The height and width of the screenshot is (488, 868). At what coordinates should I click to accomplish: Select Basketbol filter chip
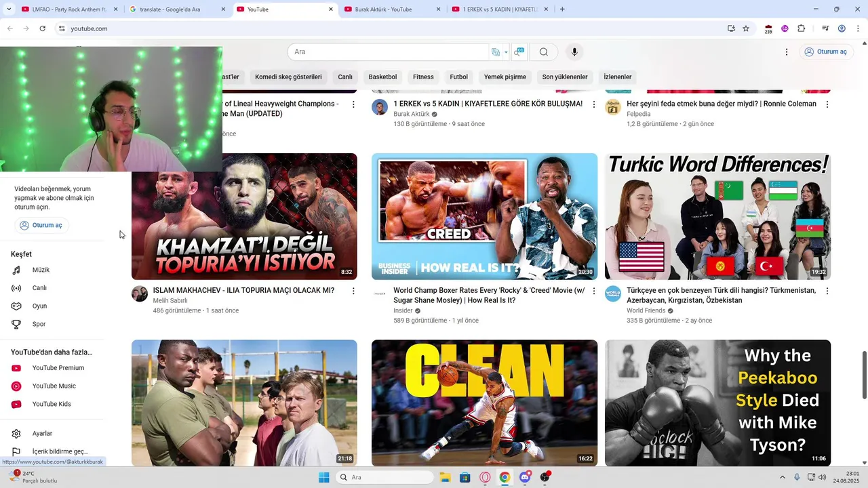[x=382, y=77]
